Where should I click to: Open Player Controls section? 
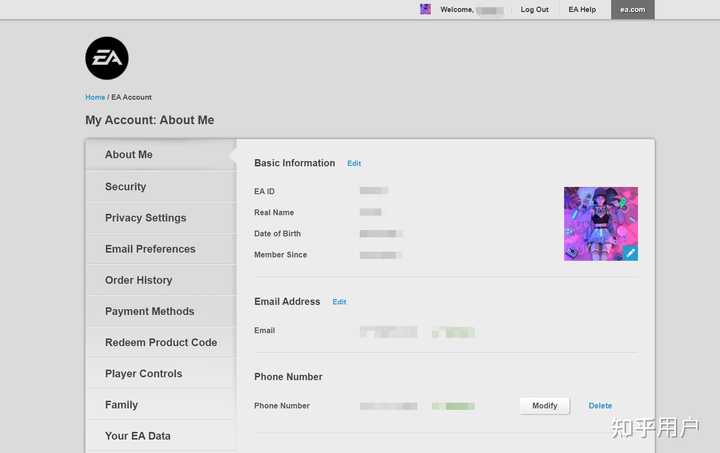(160, 374)
